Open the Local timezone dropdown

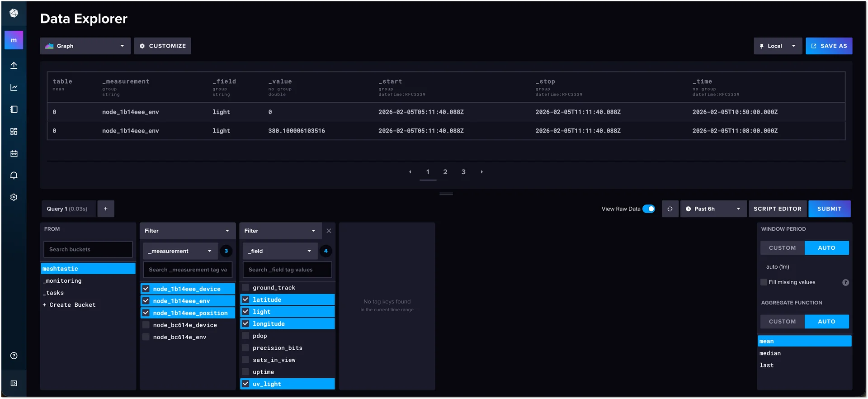(x=778, y=46)
